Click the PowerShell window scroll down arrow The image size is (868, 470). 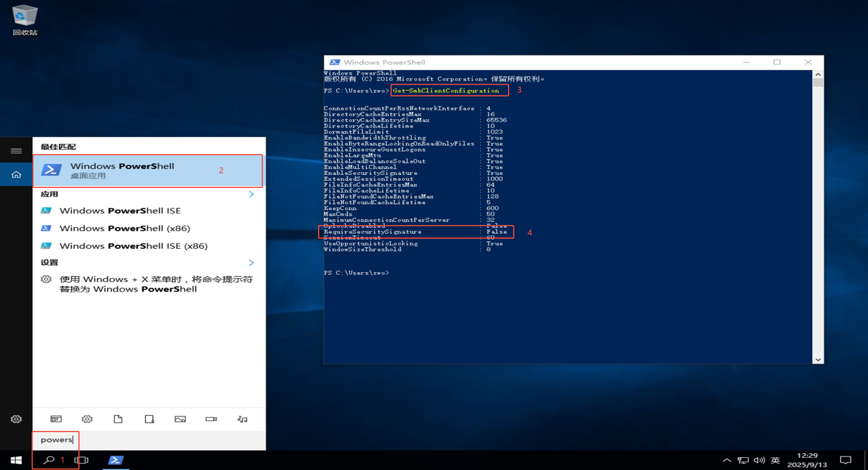(x=818, y=359)
